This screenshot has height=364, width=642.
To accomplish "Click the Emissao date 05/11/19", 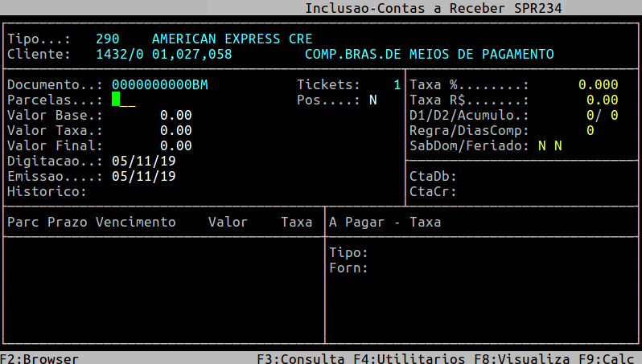I will point(144,176).
